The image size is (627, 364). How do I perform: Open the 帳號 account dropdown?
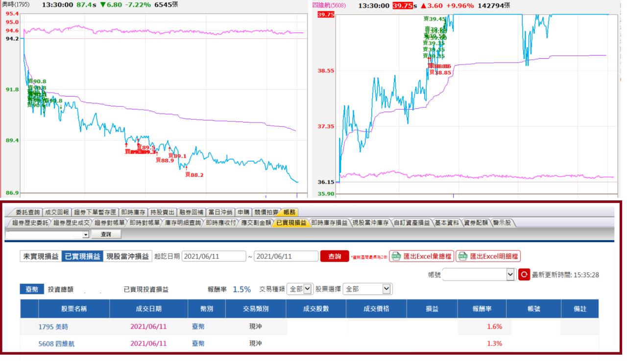[x=479, y=275]
